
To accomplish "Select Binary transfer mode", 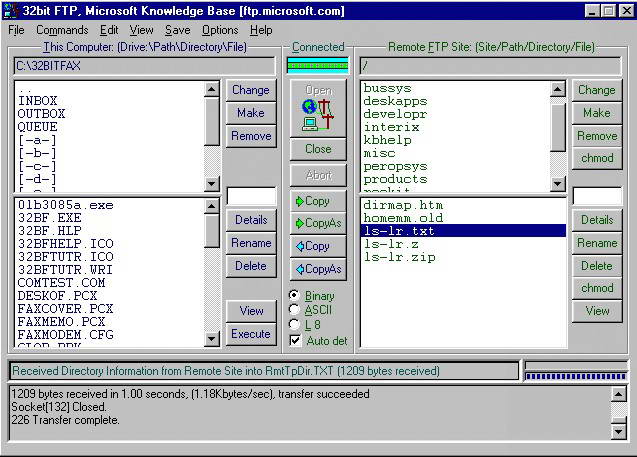I will pyautogui.click(x=312, y=296).
